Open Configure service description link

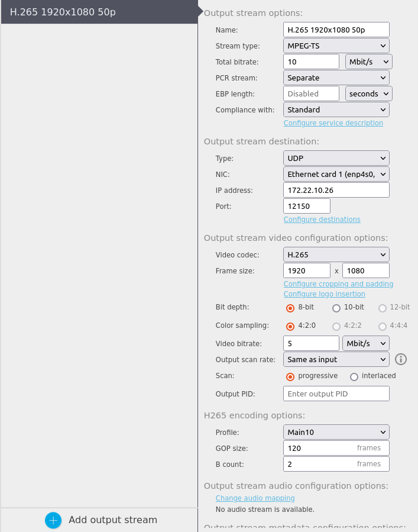333,123
